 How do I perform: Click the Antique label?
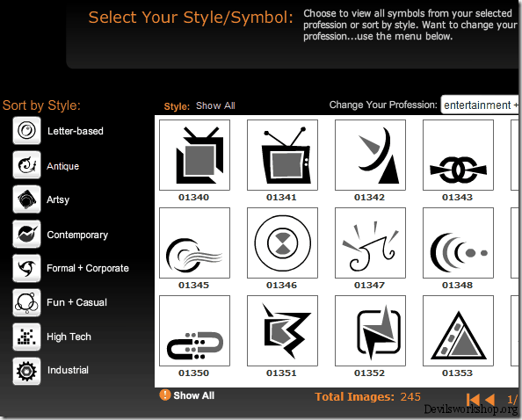point(63,166)
